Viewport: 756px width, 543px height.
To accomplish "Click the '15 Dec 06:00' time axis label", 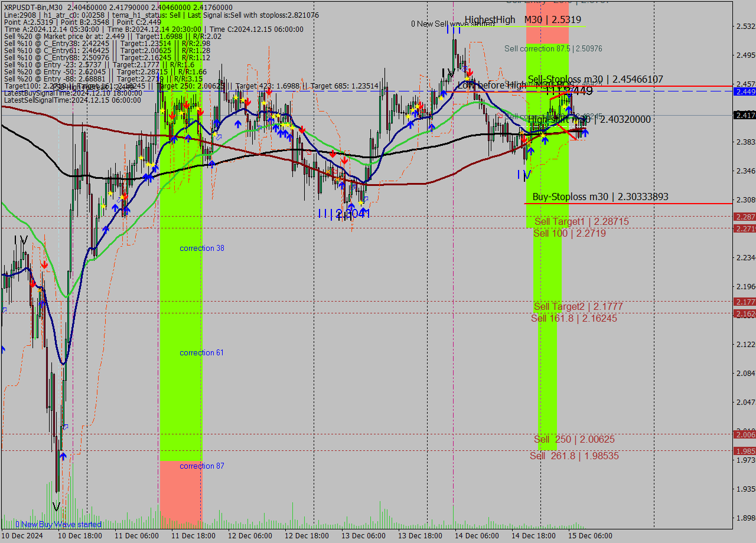I will (x=590, y=536).
